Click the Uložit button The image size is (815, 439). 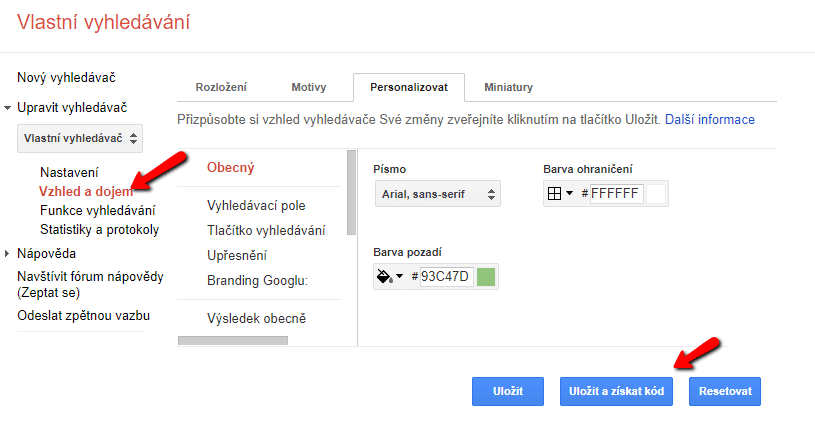tap(508, 391)
